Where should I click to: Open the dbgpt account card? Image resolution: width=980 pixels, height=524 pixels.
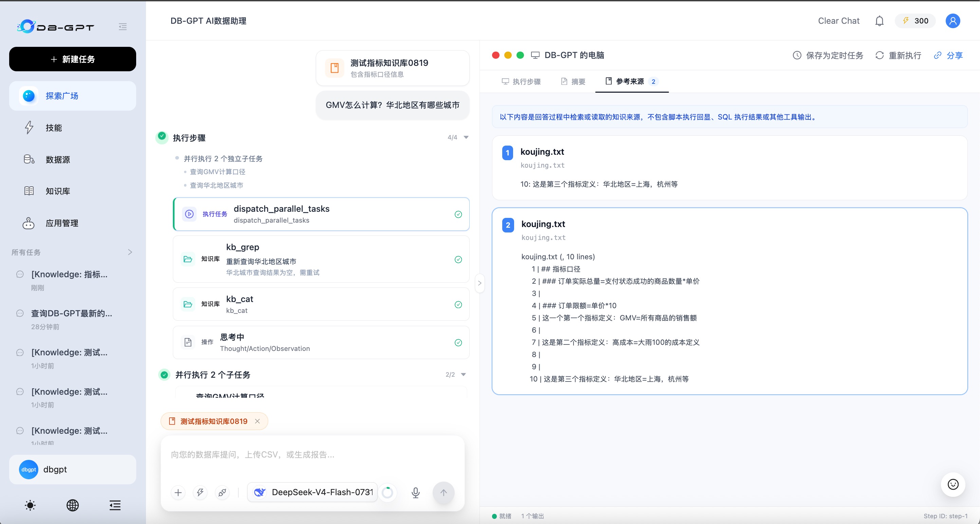coord(73,469)
